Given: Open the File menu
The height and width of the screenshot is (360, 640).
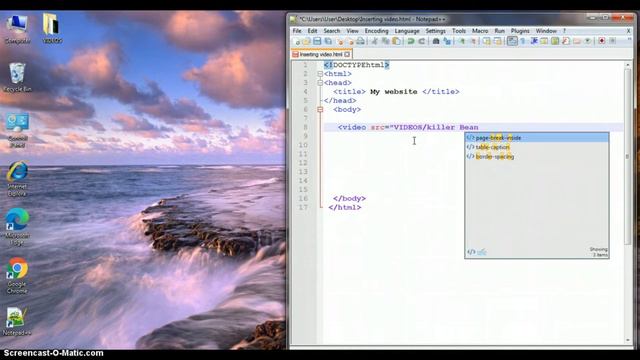Looking at the screenshot, I should click(297, 31).
